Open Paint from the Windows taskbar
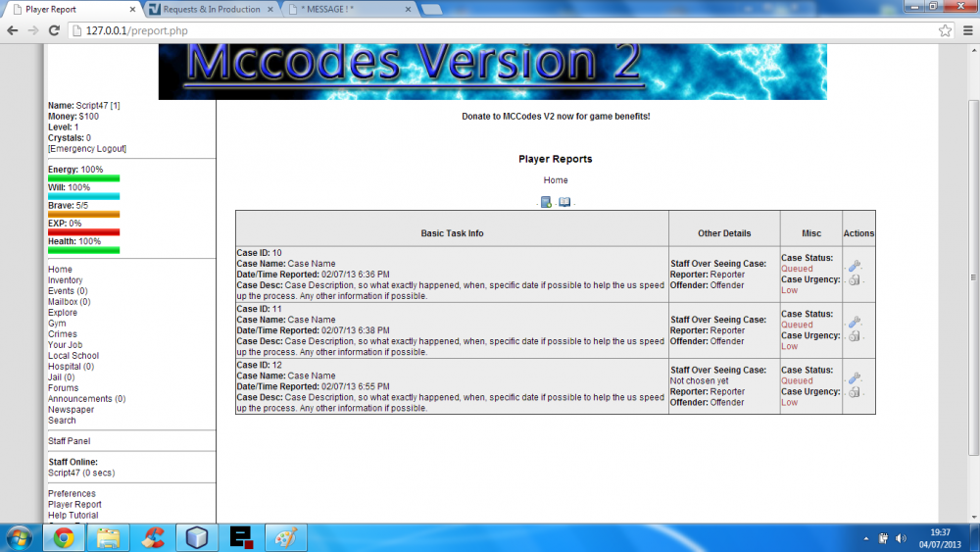980x552 pixels. (x=285, y=537)
